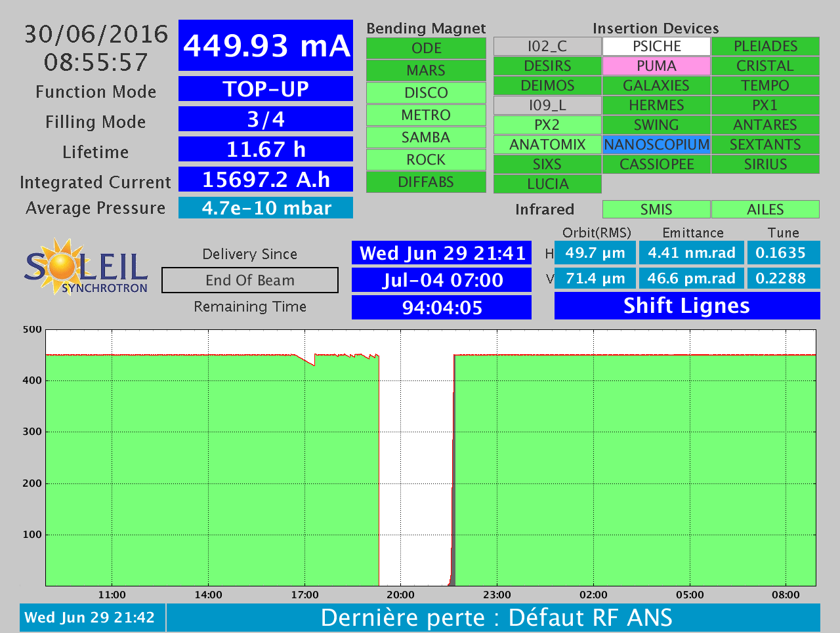This screenshot has height=633, width=840.
Task: Click the 30/06/2016 date display
Action: coord(96,34)
